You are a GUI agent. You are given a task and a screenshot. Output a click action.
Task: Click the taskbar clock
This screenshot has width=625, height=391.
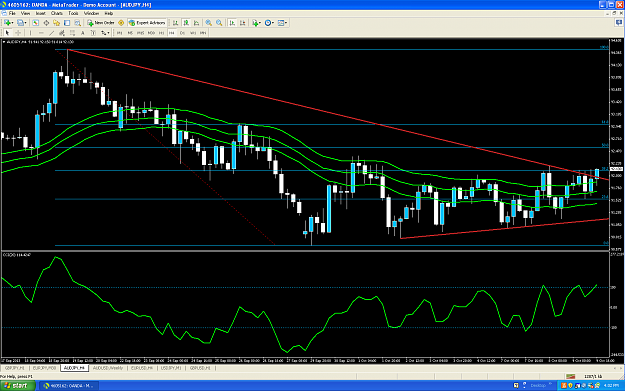[611, 385]
